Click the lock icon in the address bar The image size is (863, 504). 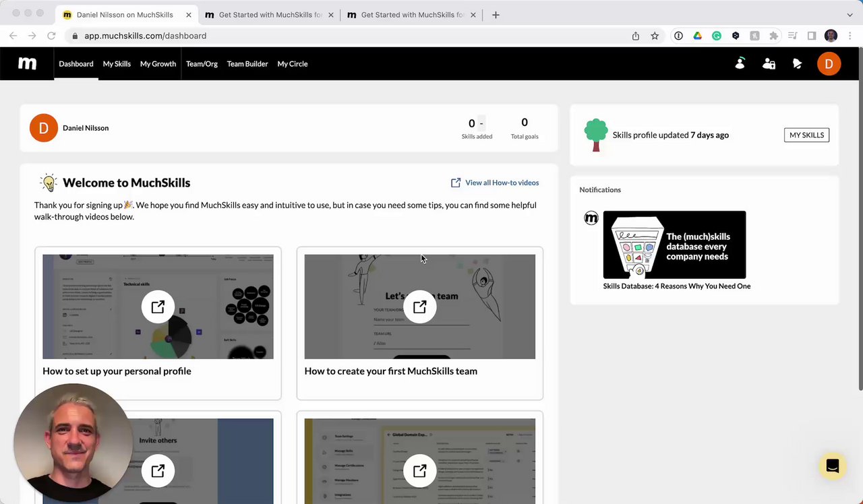pyautogui.click(x=75, y=36)
